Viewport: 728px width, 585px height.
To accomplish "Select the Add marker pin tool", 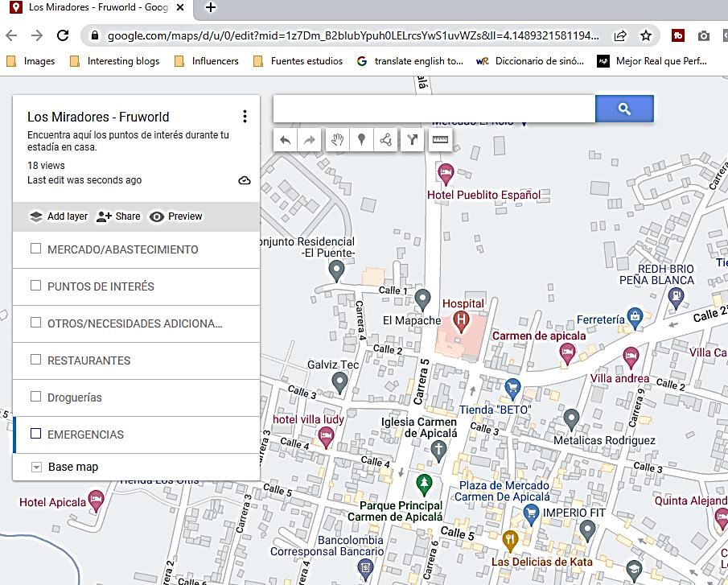I will click(x=361, y=140).
